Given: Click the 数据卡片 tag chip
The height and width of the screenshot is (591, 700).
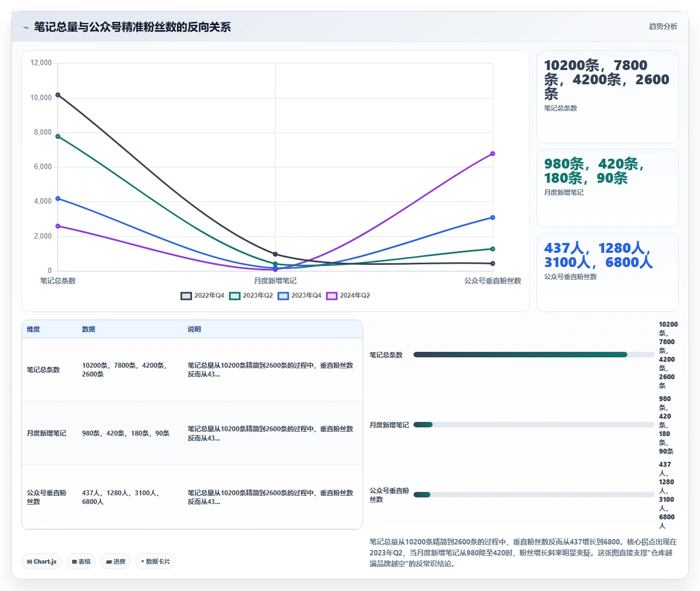Looking at the screenshot, I should tap(155, 561).
